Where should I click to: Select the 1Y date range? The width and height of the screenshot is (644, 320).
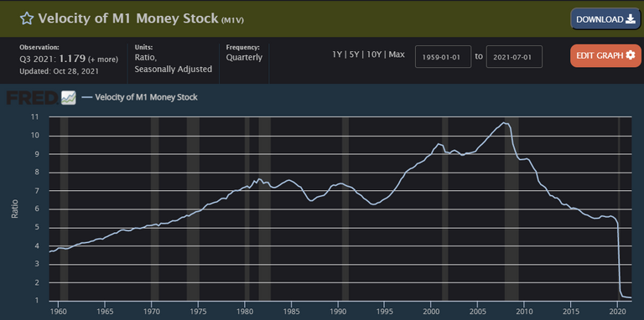click(x=336, y=54)
